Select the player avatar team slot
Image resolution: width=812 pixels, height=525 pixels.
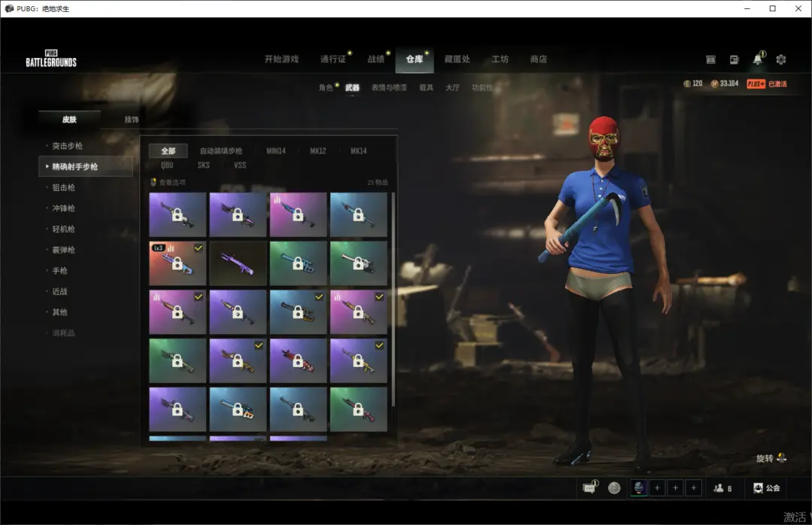[x=639, y=487]
